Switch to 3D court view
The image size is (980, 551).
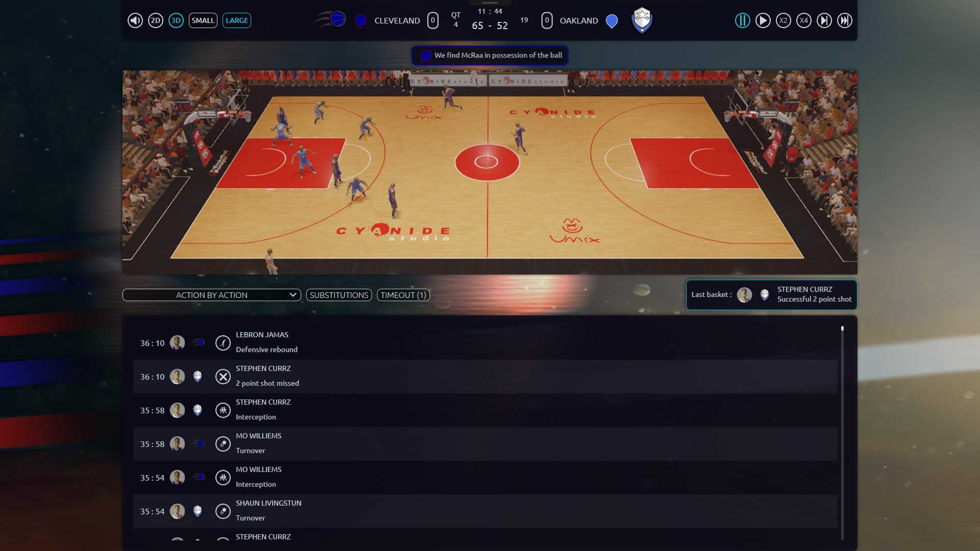pos(176,20)
